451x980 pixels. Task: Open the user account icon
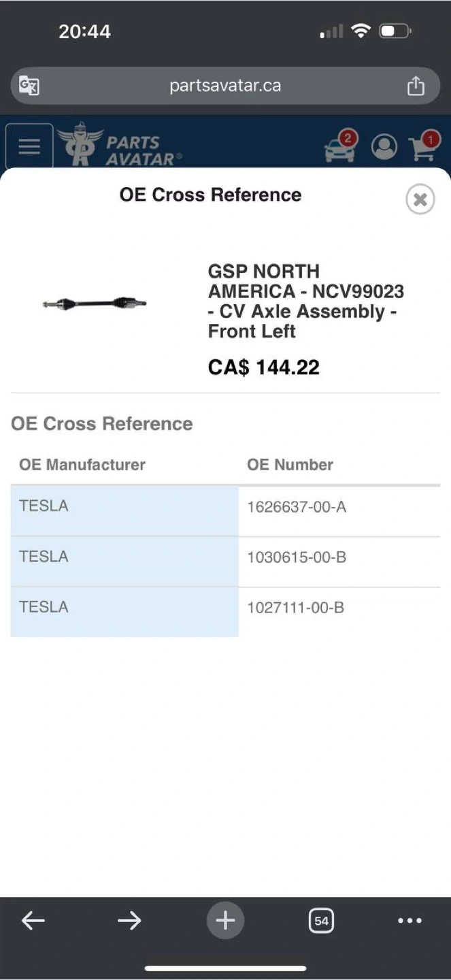[x=384, y=147]
